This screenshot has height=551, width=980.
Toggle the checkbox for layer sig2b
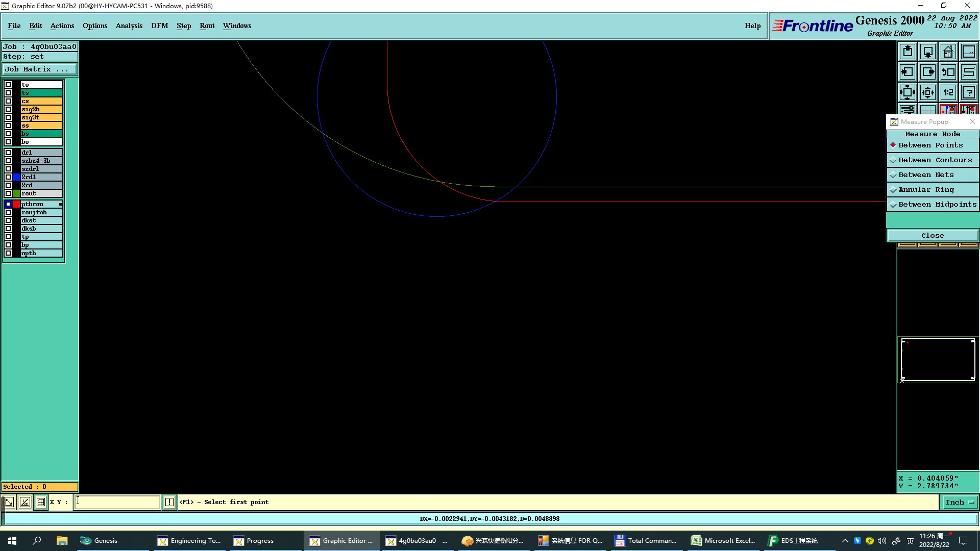pyautogui.click(x=8, y=109)
